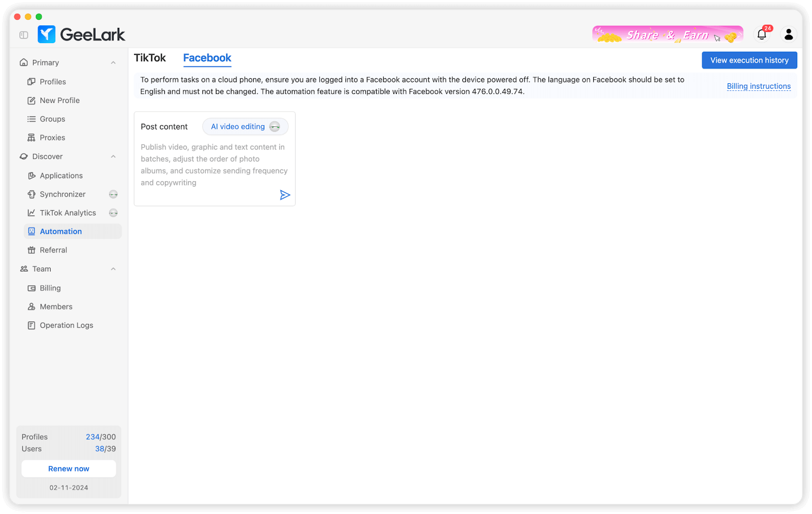This screenshot has width=812, height=514.
Task: Click the Proxies network icon
Action: coord(31,138)
